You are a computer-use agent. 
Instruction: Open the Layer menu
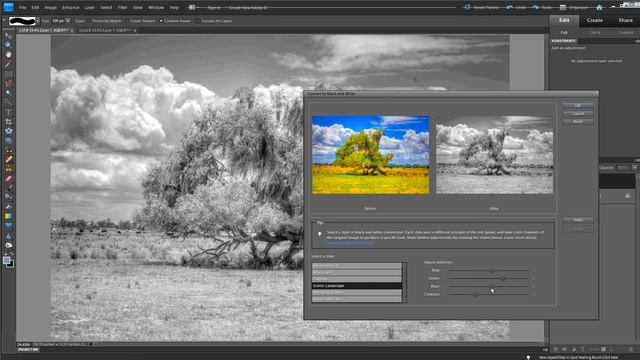point(89,7)
